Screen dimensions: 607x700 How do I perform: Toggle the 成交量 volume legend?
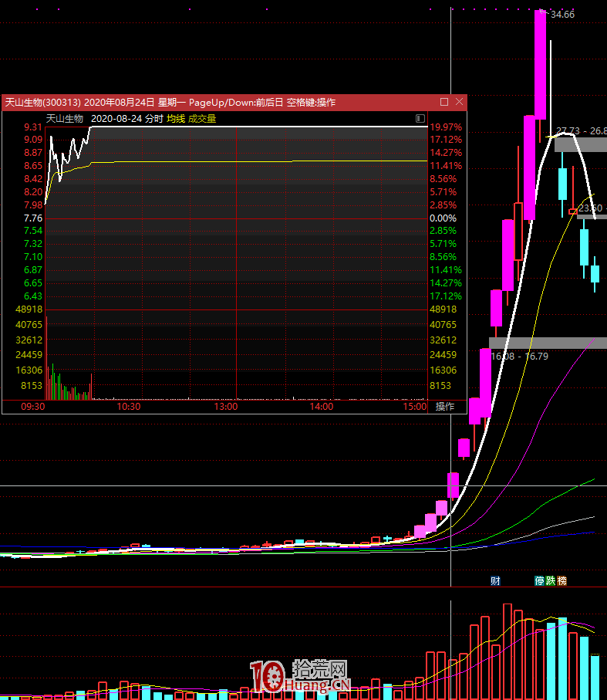(202, 119)
